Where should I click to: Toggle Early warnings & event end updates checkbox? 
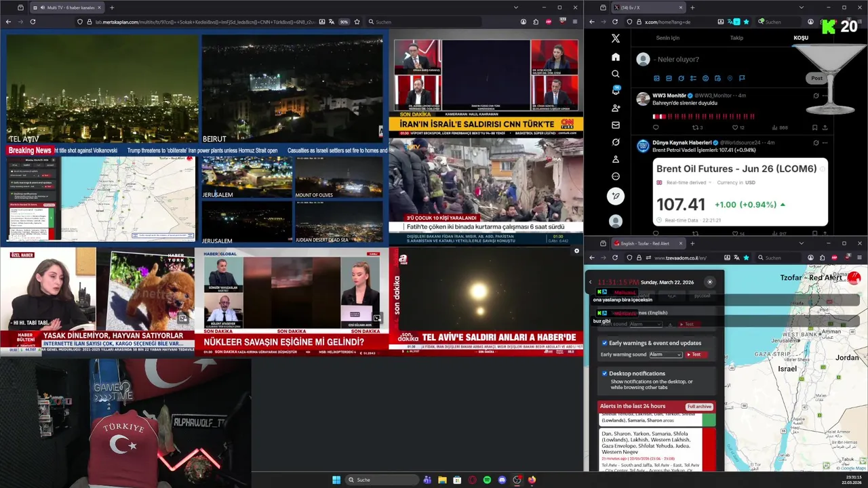[604, 343]
